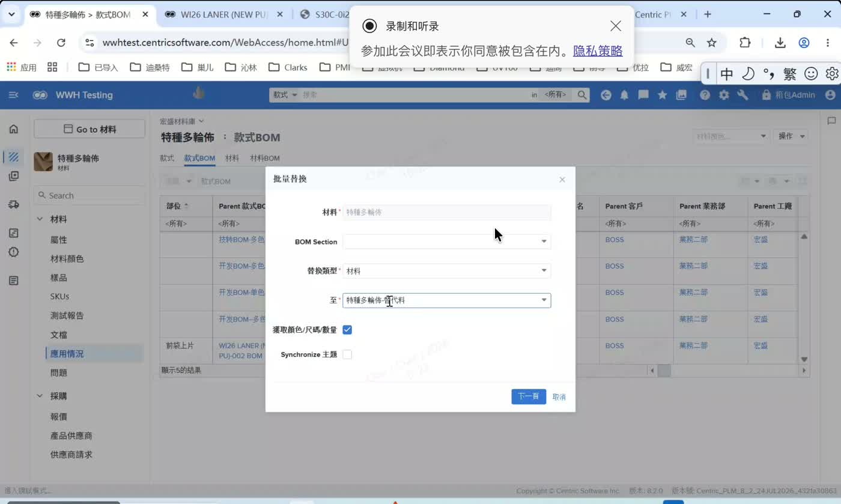841x504 pixels.
Task: Click 取消 in the dialog
Action: click(559, 397)
